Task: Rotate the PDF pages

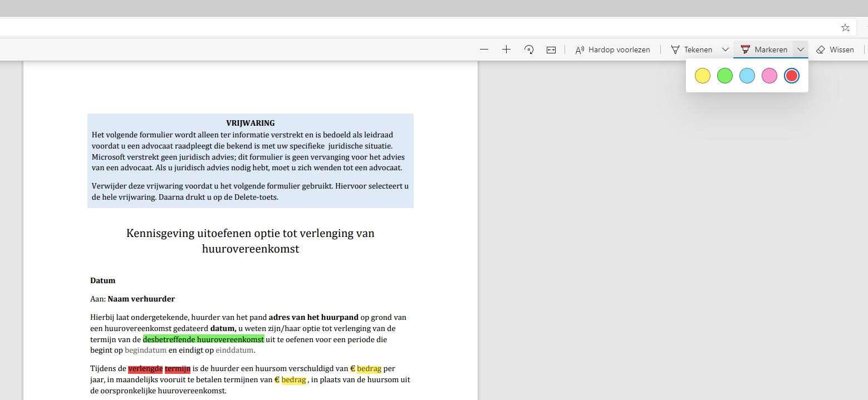Action: (x=528, y=49)
